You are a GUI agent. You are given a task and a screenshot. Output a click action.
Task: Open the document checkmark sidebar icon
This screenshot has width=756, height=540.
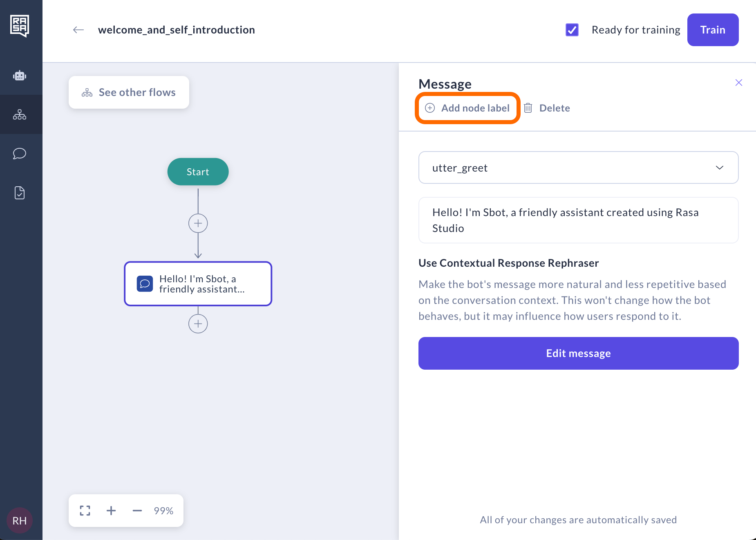click(x=20, y=193)
